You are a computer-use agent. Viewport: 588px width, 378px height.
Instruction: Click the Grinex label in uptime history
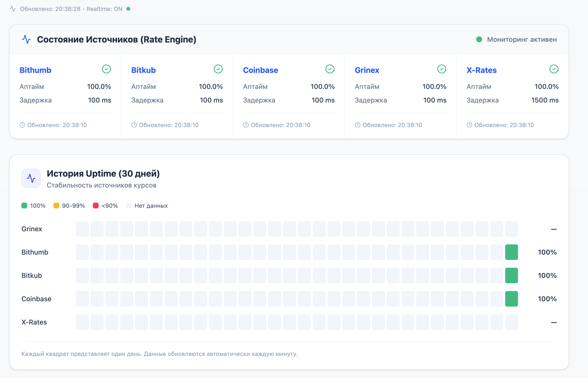32,229
